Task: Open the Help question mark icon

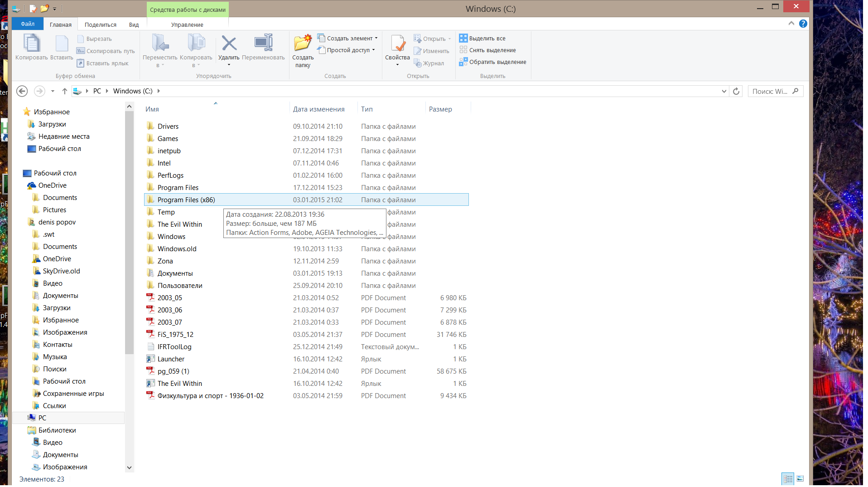Action: pyautogui.click(x=803, y=24)
